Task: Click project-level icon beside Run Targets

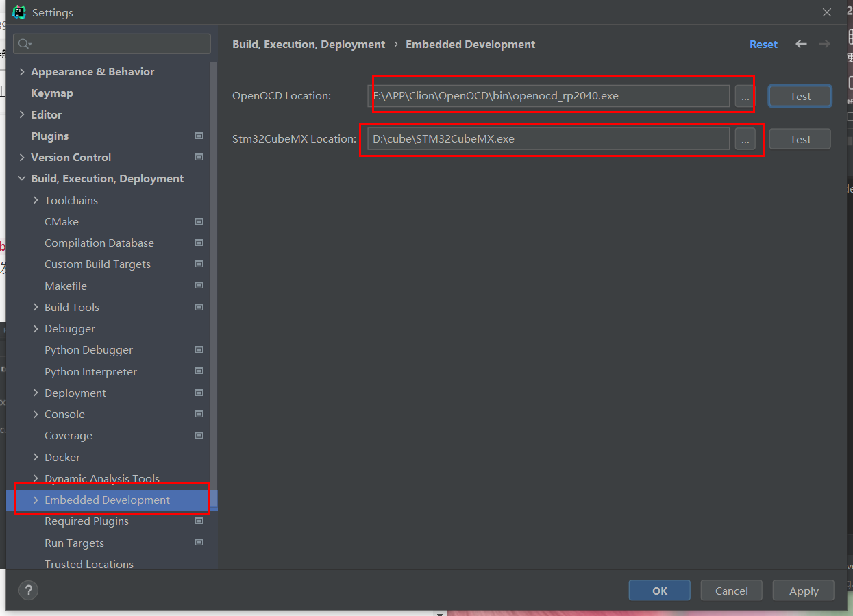Action: tap(199, 543)
